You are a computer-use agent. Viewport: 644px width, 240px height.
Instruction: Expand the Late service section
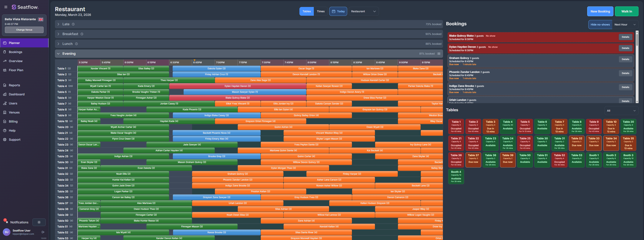click(x=249, y=24)
